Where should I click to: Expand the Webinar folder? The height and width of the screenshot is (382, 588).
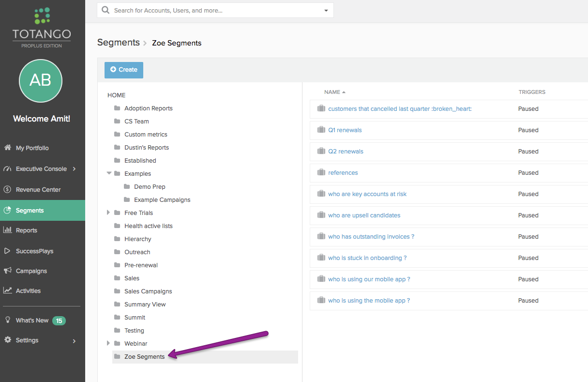click(x=109, y=343)
